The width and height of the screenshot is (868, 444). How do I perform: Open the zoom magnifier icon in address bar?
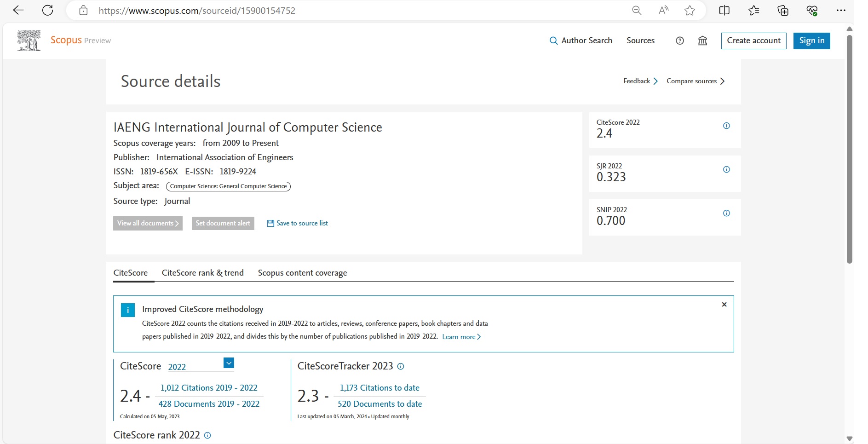pos(637,11)
